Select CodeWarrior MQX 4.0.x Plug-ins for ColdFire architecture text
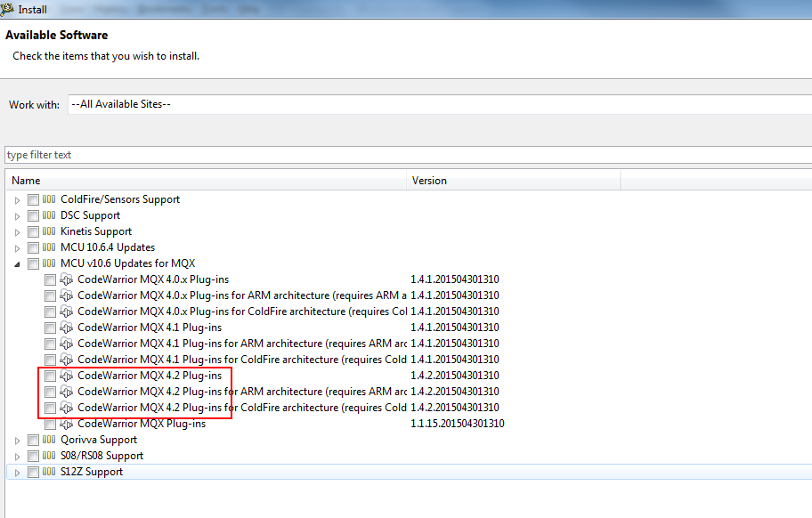 pyautogui.click(x=242, y=312)
